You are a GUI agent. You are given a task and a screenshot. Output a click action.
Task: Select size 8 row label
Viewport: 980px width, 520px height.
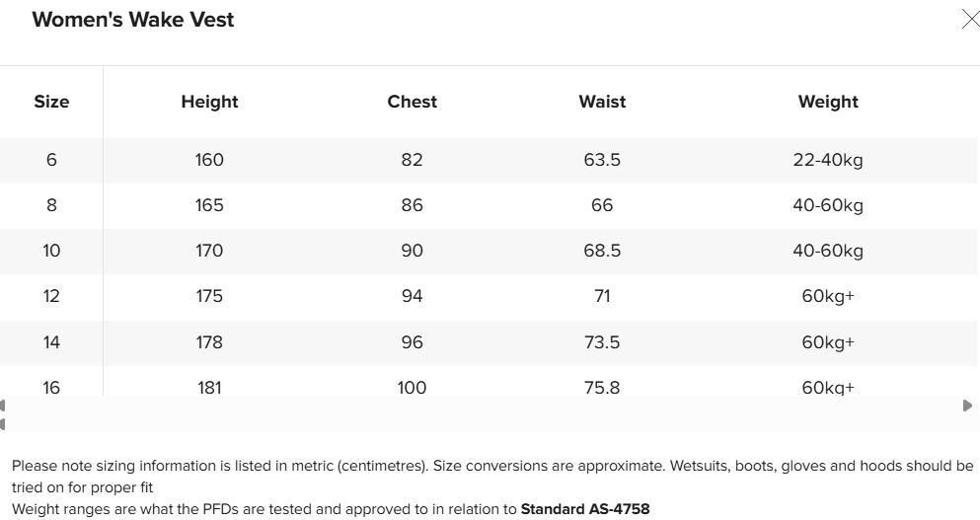tap(51, 205)
